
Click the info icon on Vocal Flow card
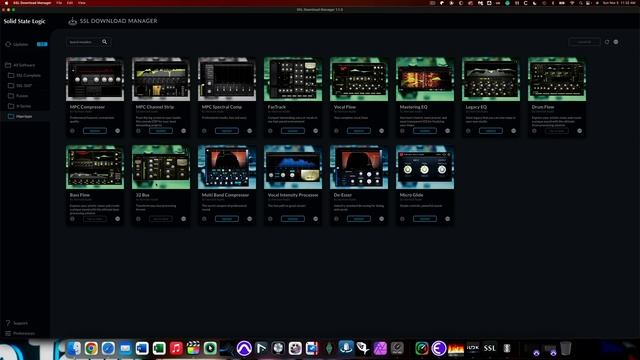coord(336,131)
